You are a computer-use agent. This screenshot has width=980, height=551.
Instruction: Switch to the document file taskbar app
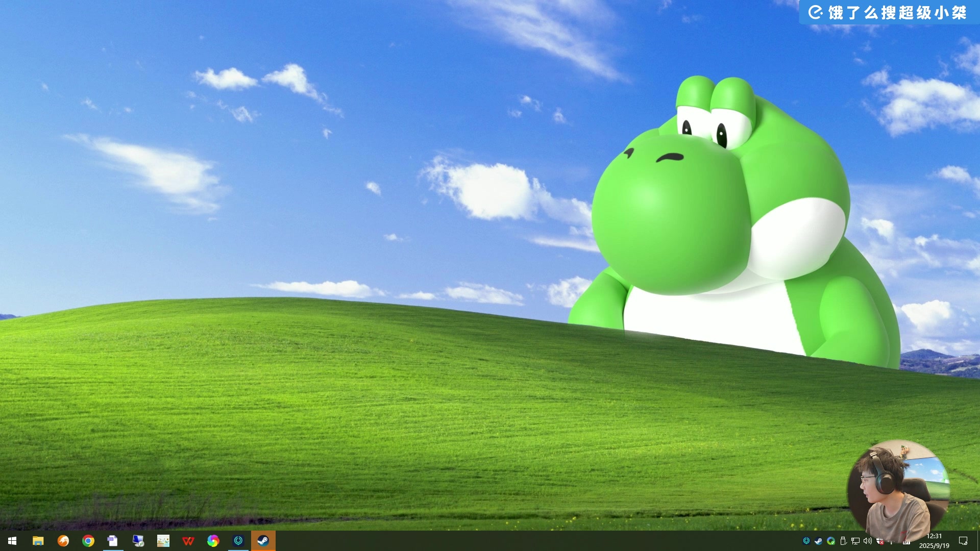click(x=113, y=541)
